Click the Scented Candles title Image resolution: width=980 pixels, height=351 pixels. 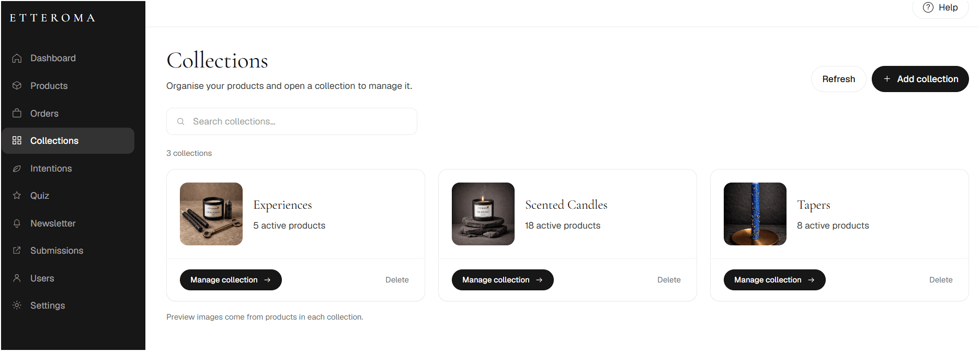566,205
